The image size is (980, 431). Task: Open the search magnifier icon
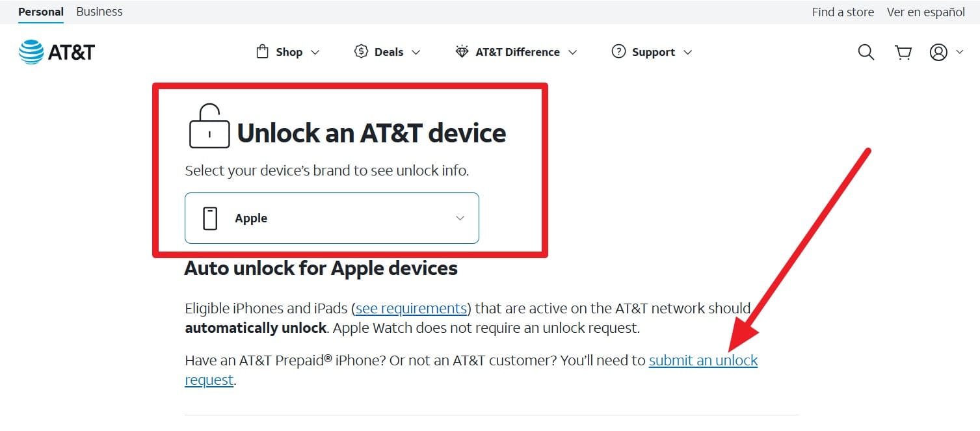click(866, 52)
